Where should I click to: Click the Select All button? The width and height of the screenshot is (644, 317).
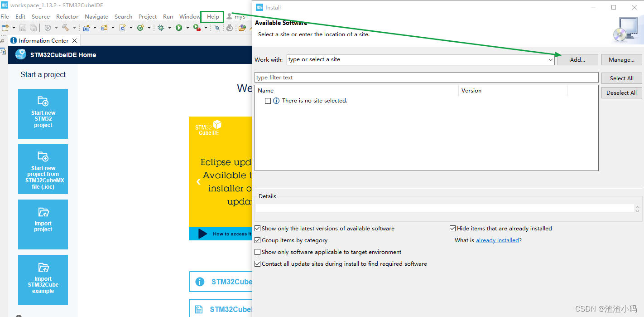click(621, 78)
